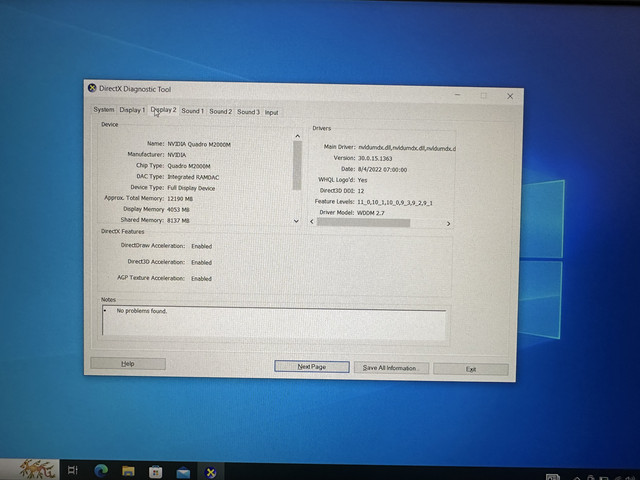Image resolution: width=640 pixels, height=480 pixels.
Task: Click DirectDraw Acceleration Enabled value
Action: tap(202, 247)
